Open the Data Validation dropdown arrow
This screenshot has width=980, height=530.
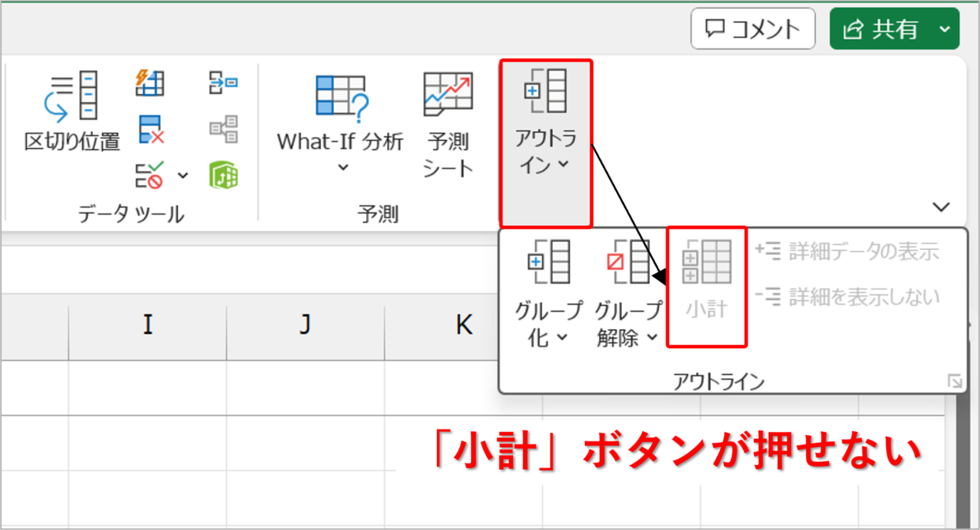[183, 175]
